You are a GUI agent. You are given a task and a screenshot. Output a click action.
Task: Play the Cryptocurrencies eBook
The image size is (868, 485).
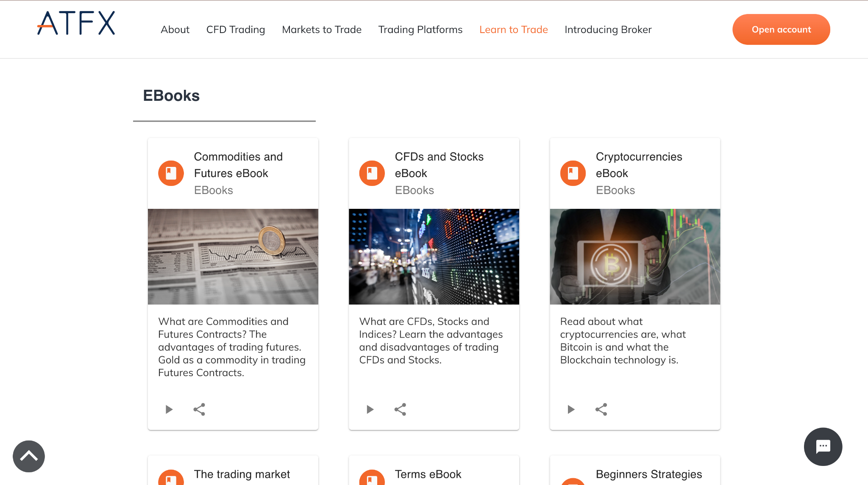pos(570,409)
